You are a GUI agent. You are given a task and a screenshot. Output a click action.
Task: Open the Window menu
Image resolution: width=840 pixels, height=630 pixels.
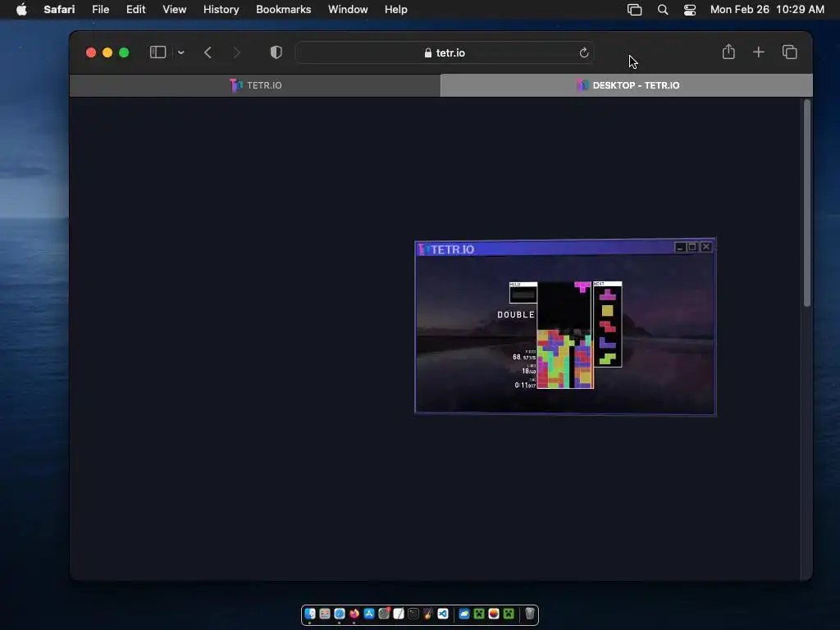[x=348, y=9]
